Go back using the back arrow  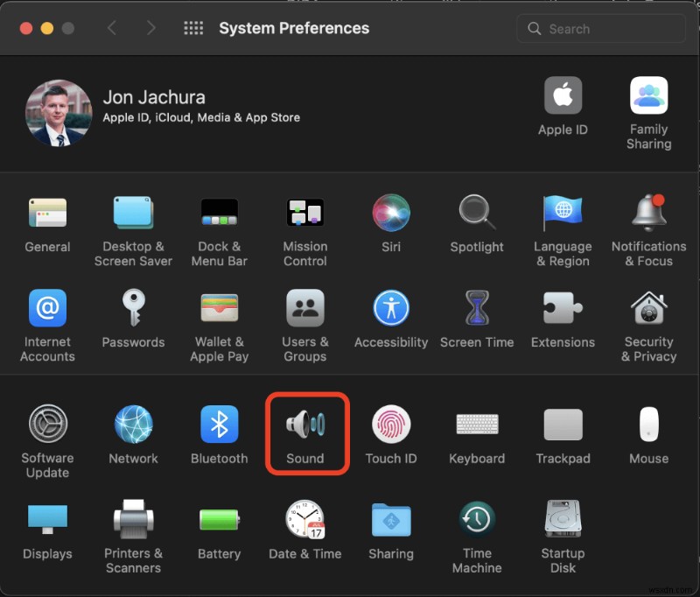pos(112,27)
